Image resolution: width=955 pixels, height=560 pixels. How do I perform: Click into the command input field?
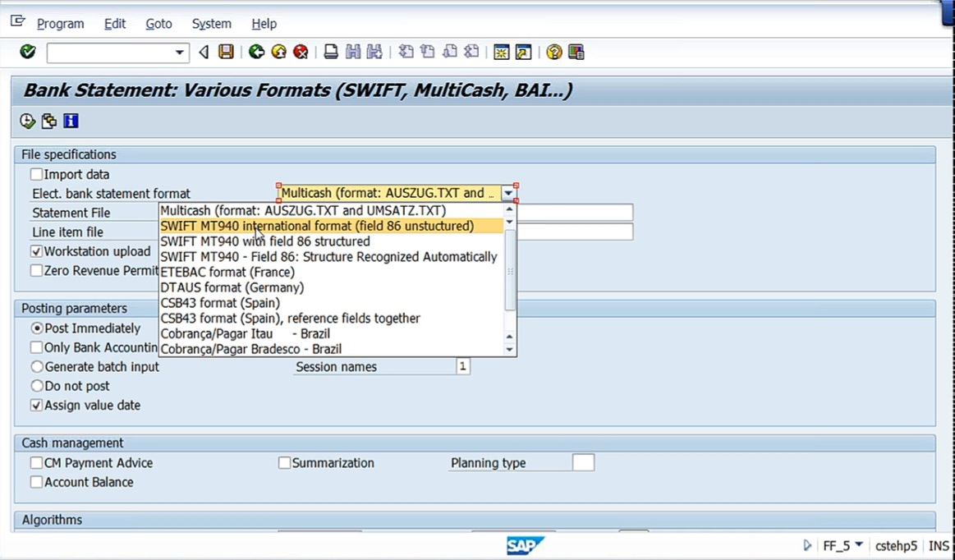[x=110, y=53]
